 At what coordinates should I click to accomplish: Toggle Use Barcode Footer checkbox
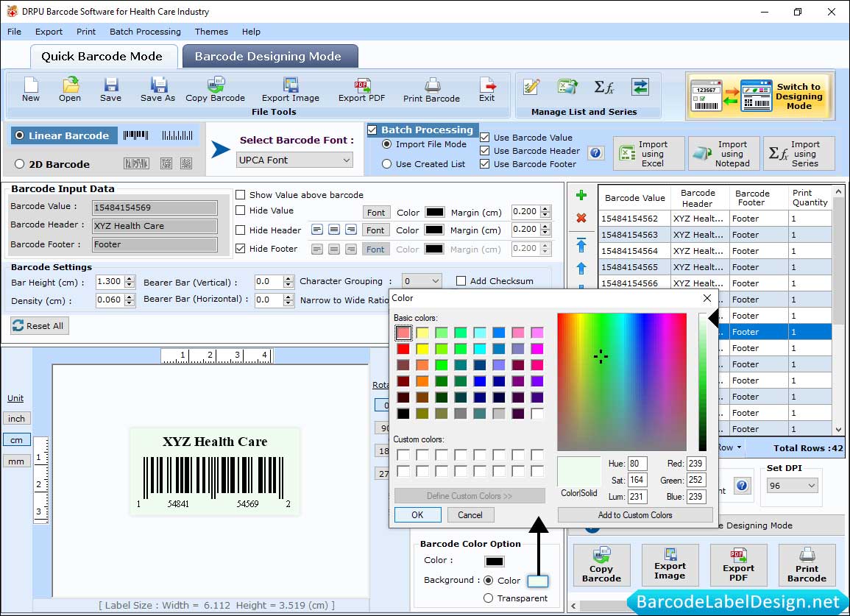pyautogui.click(x=485, y=164)
